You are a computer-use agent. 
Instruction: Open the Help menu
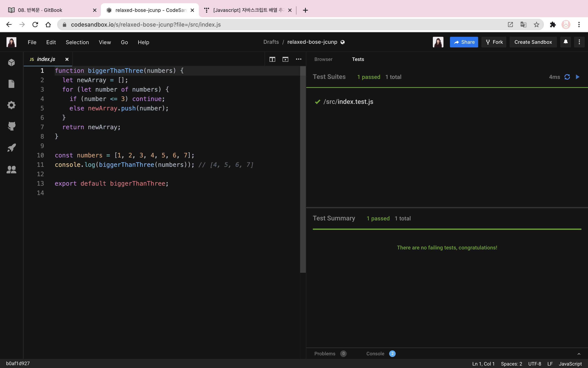pos(143,42)
